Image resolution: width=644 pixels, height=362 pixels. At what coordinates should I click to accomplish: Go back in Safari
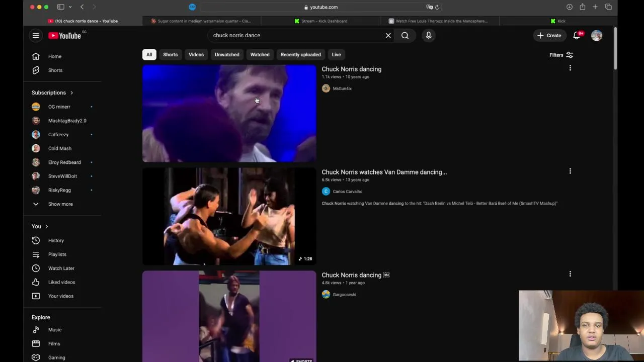(x=82, y=7)
